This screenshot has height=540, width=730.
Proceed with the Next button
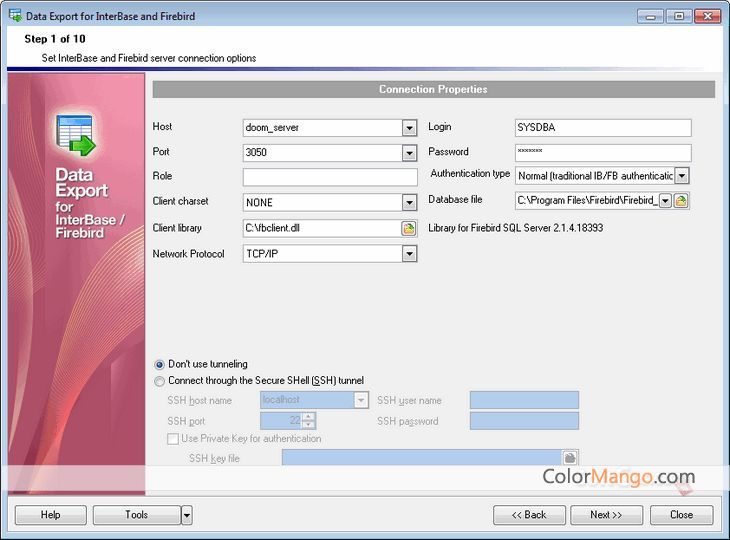[606, 515]
